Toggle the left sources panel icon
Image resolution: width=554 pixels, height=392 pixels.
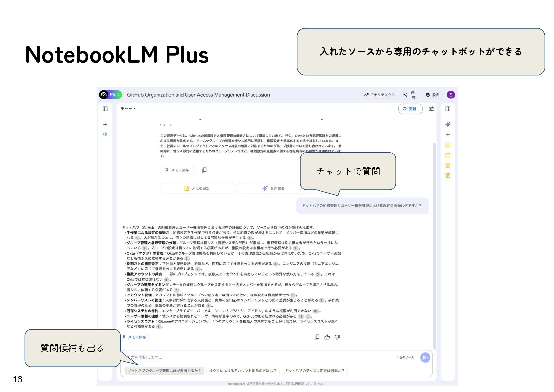pos(105,109)
